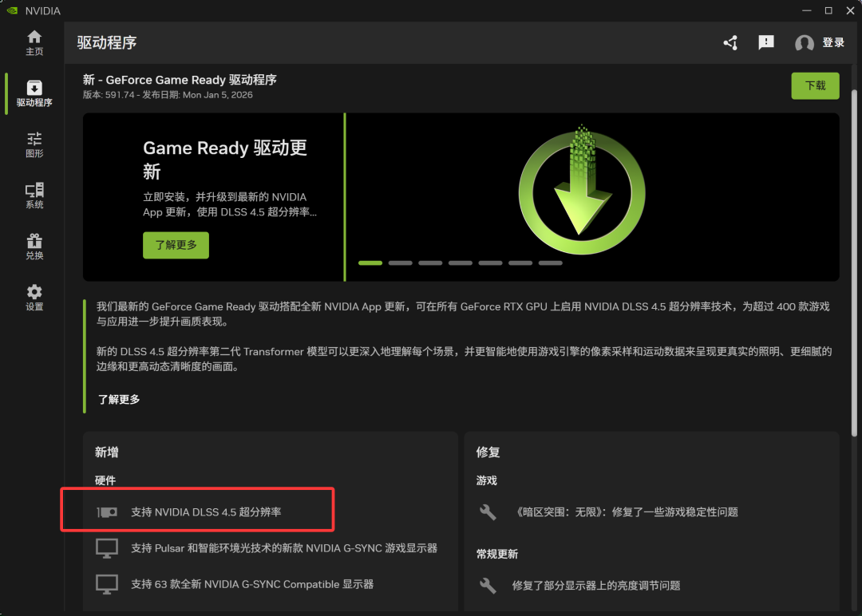Maximize the NVIDIA window
Screen dimensions: 862x616
click(x=828, y=10)
